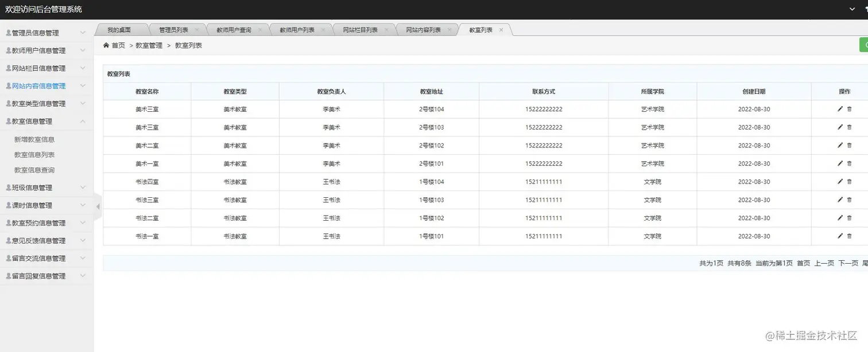Select the 1号楼102 address cell
This screenshot has height=352, width=868.
(x=432, y=218)
